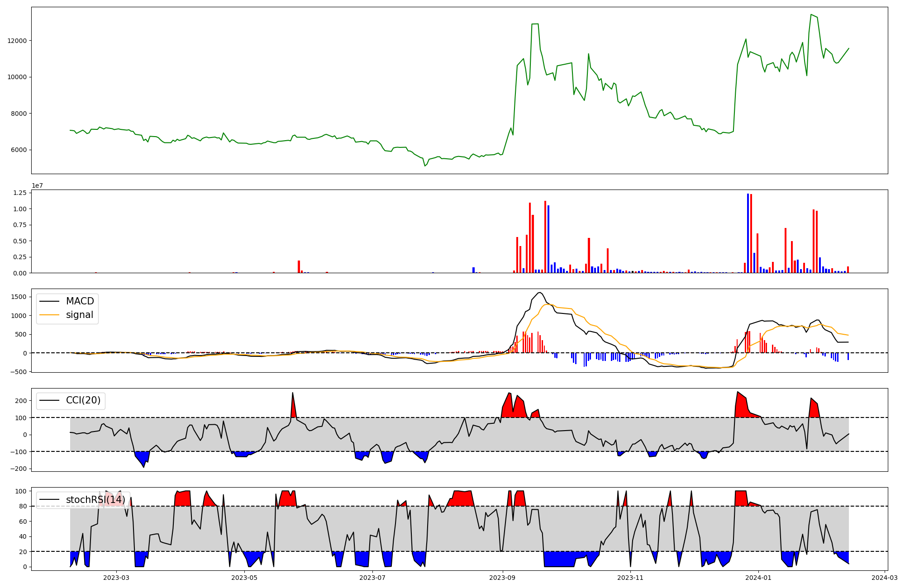Viewport: 905px width, 588px height.
Task: Click the stochRSI(14) legend label
Action: pos(95,500)
